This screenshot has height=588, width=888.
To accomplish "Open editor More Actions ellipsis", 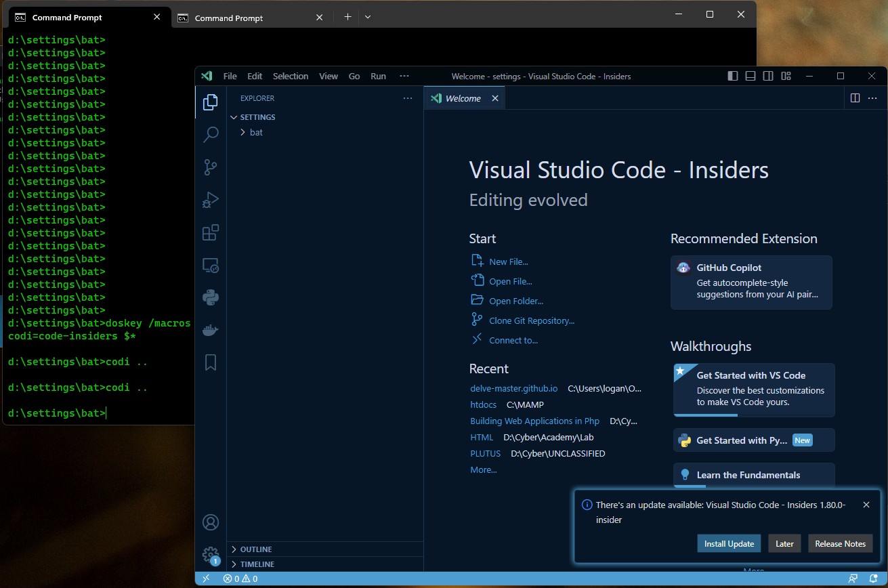I will [x=873, y=98].
